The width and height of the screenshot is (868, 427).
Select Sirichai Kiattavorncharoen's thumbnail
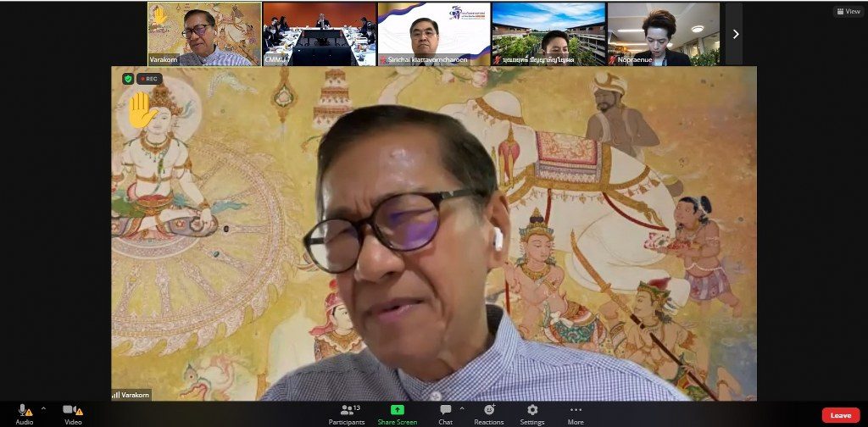(x=434, y=34)
